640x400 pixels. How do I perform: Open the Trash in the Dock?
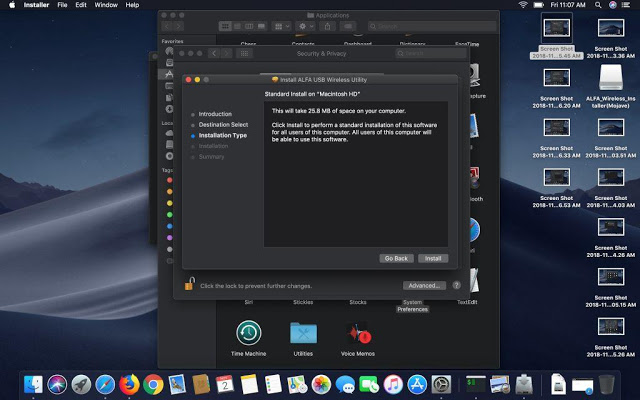(606, 383)
